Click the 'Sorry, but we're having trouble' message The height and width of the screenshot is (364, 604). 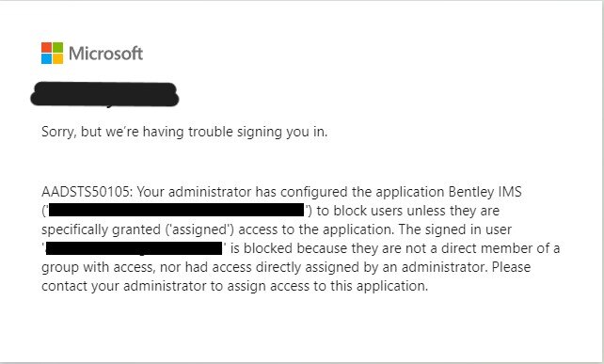point(184,132)
